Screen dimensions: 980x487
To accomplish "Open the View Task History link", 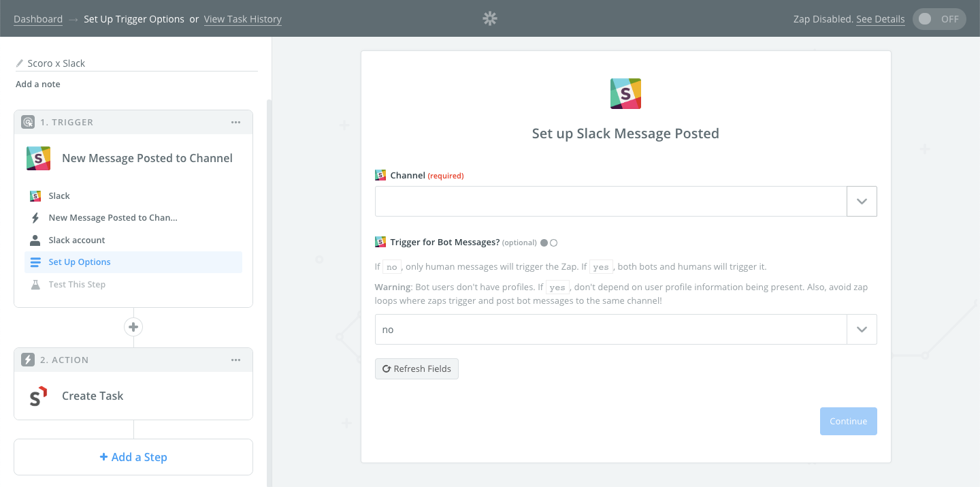I will (x=243, y=19).
